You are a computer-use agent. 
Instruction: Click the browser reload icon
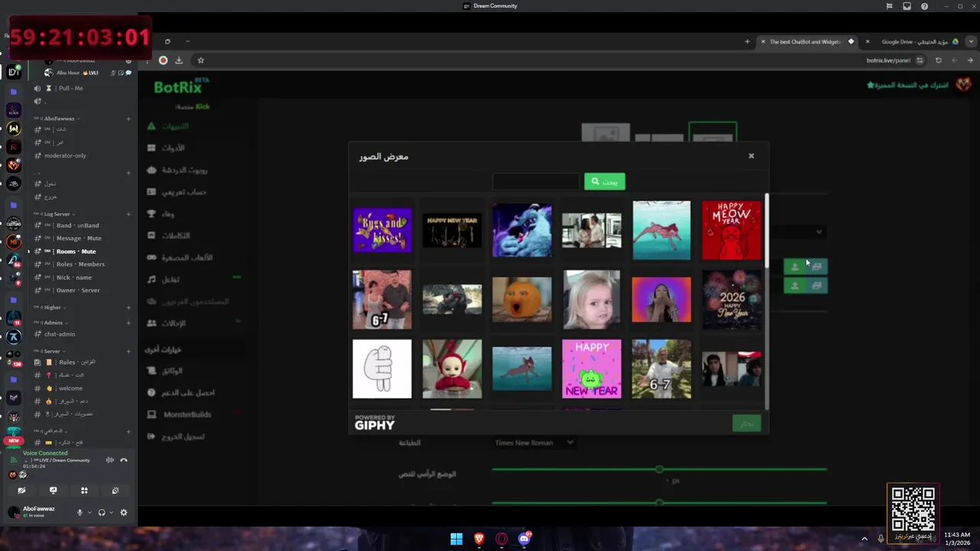(939, 60)
